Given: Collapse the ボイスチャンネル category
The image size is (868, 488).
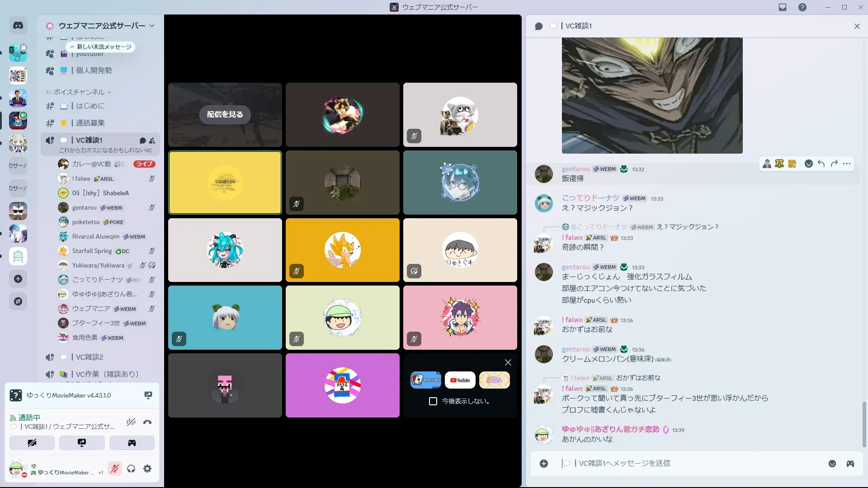Looking at the screenshot, I should 79,92.
